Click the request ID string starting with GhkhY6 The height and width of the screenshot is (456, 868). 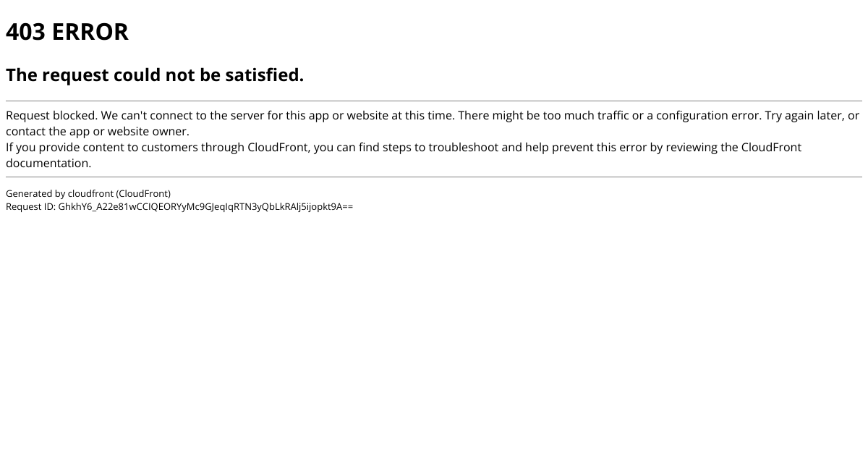(205, 207)
